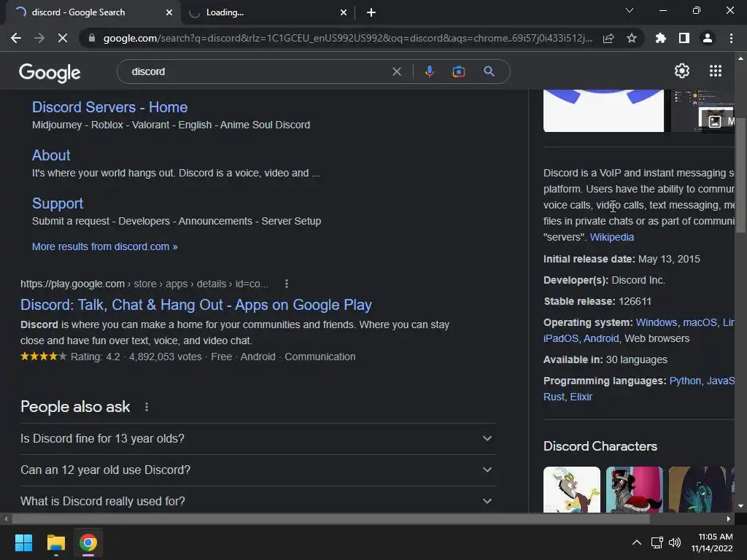Open File Explorer from taskbar
Viewport: 747px width, 560px height.
point(55,542)
